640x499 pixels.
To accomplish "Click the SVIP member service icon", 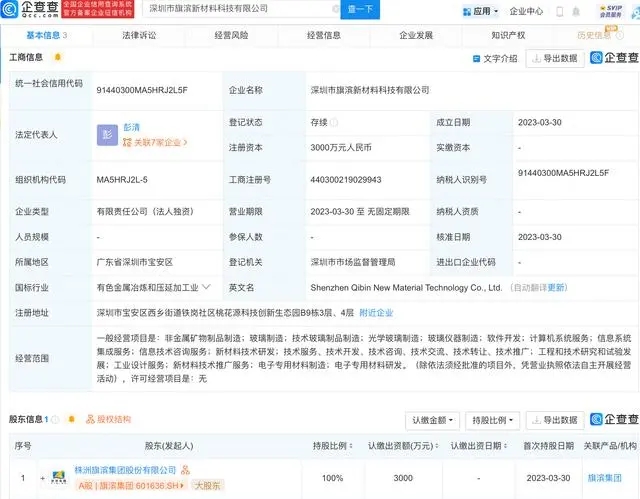I will [x=611, y=11].
